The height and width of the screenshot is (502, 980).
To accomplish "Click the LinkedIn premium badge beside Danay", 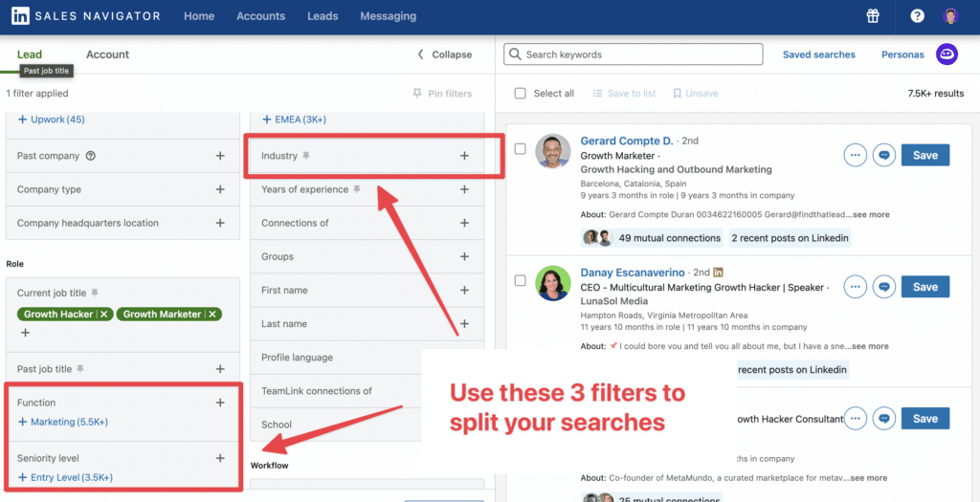I will pos(719,273).
